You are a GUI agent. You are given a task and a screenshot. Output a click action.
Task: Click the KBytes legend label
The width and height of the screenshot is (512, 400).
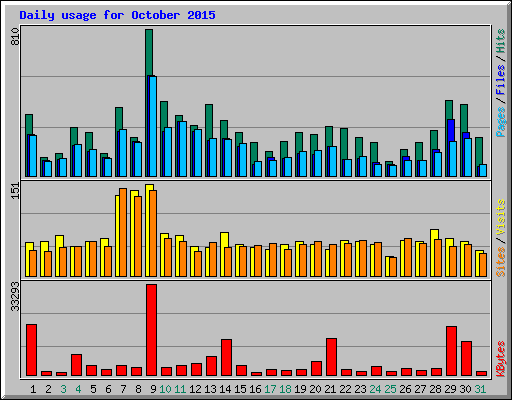point(501,359)
